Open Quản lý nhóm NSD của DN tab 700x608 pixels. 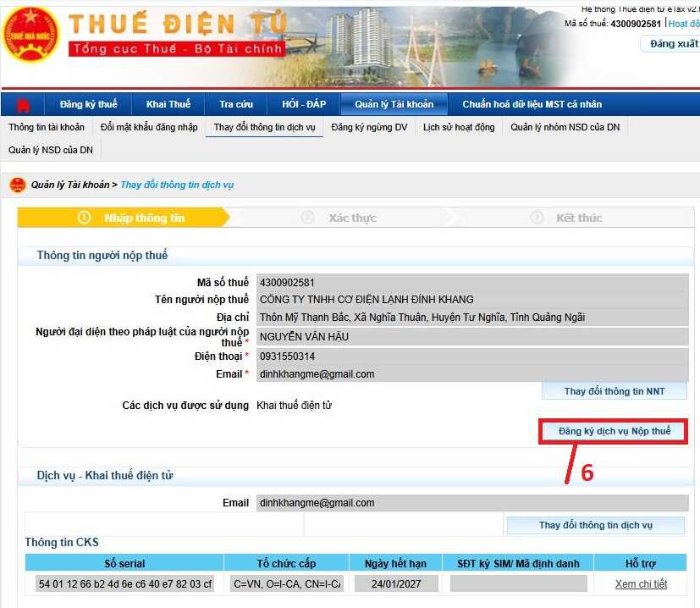coord(565,127)
